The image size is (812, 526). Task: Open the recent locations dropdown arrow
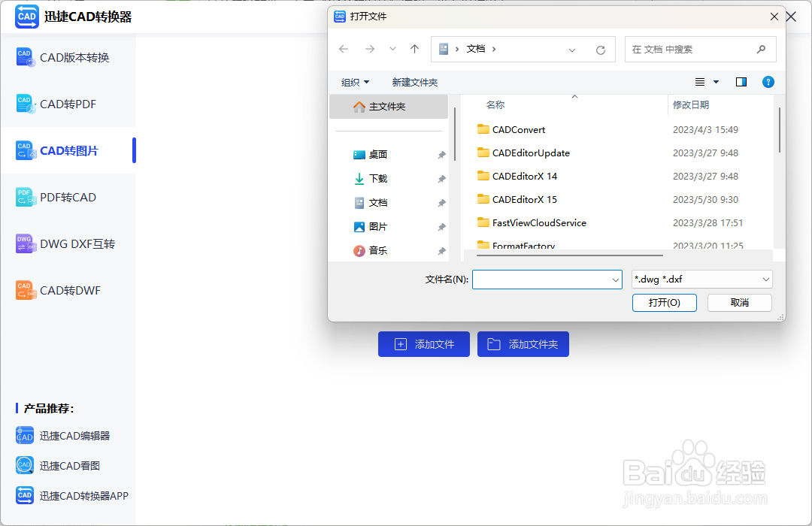[392, 49]
